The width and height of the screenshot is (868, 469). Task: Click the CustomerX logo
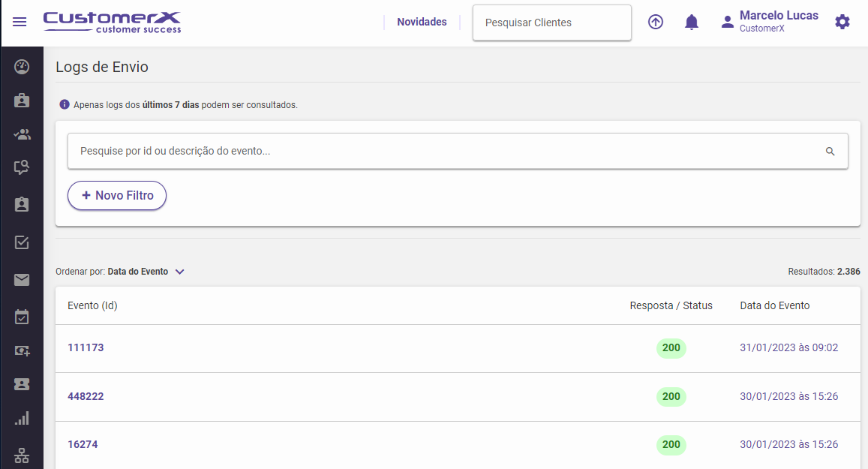coord(113,23)
